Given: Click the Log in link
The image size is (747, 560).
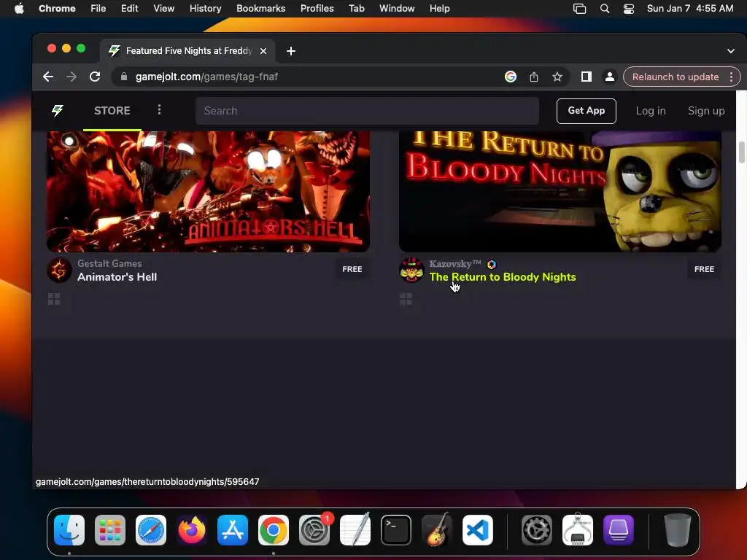Looking at the screenshot, I should (650, 111).
